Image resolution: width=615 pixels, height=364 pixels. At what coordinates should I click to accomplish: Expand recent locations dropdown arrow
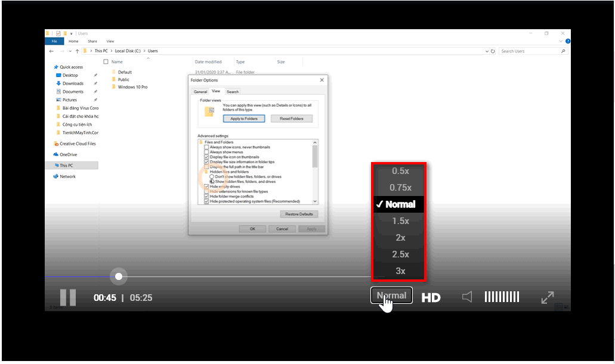coord(70,51)
